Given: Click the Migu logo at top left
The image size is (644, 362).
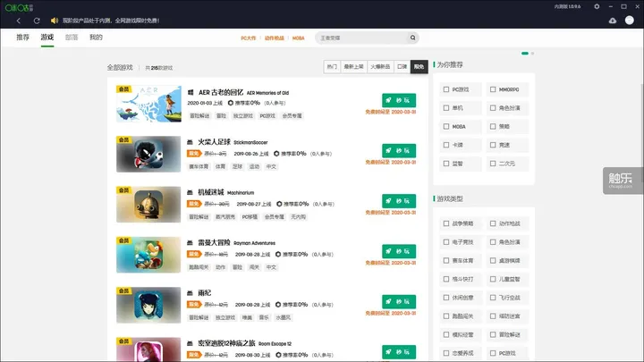Looking at the screenshot, I should coord(19,7).
